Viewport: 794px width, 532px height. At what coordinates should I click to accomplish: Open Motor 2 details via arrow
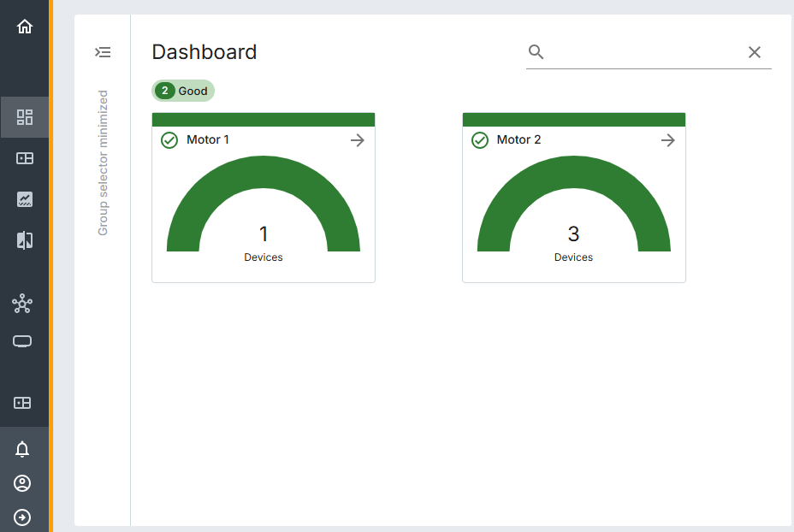(x=668, y=140)
